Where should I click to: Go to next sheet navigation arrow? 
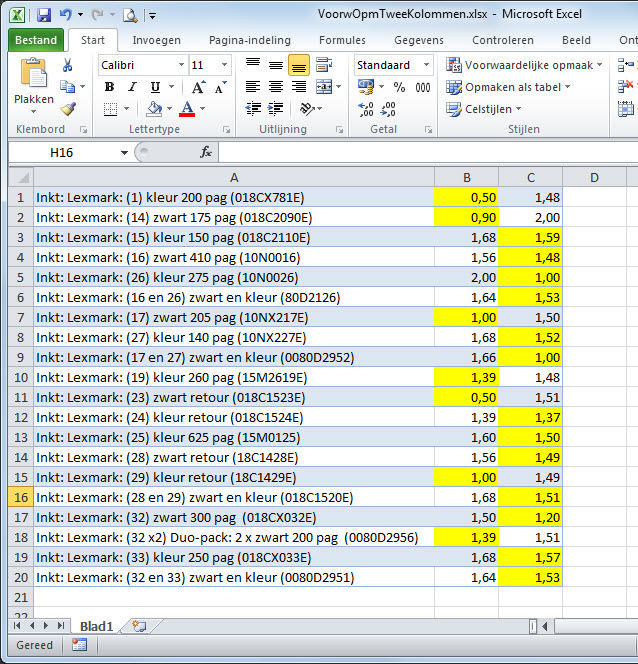tap(46, 625)
